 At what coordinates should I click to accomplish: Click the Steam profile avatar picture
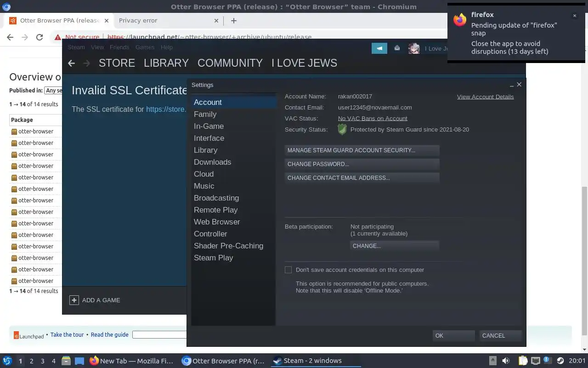click(x=414, y=48)
